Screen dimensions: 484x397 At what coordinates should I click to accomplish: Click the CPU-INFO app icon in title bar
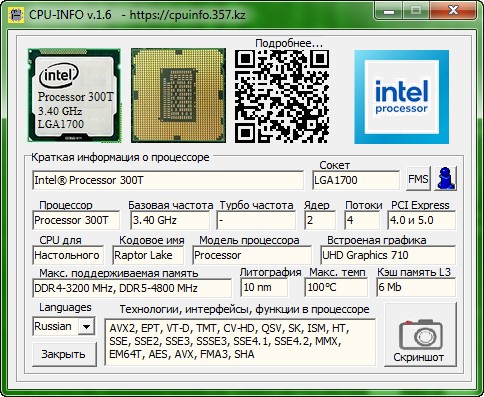click(16, 15)
